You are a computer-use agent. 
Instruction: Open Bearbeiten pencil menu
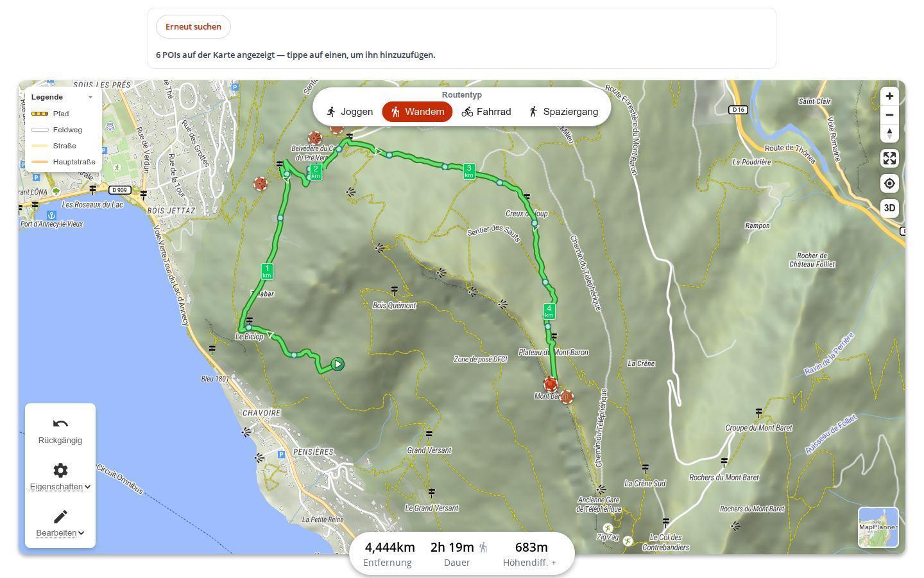(x=60, y=523)
